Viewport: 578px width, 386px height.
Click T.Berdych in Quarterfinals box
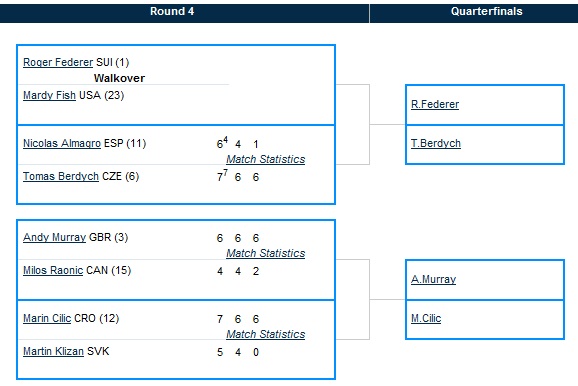[x=436, y=143]
